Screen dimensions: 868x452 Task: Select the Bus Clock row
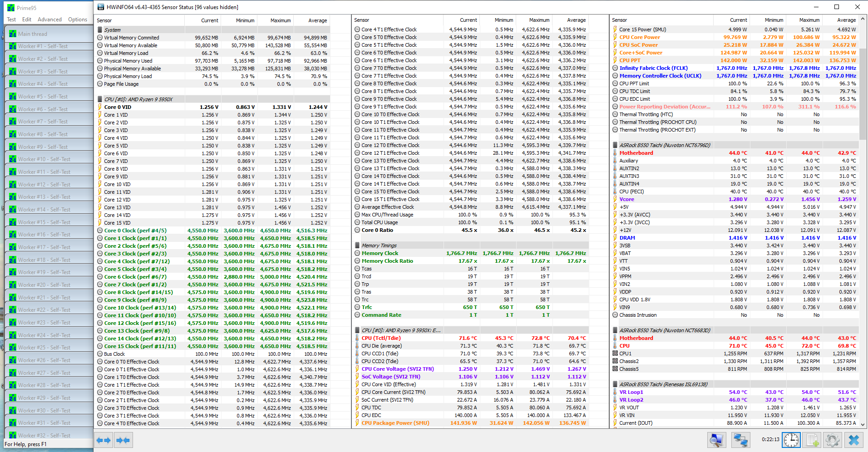pyautogui.click(x=212, y=354)
